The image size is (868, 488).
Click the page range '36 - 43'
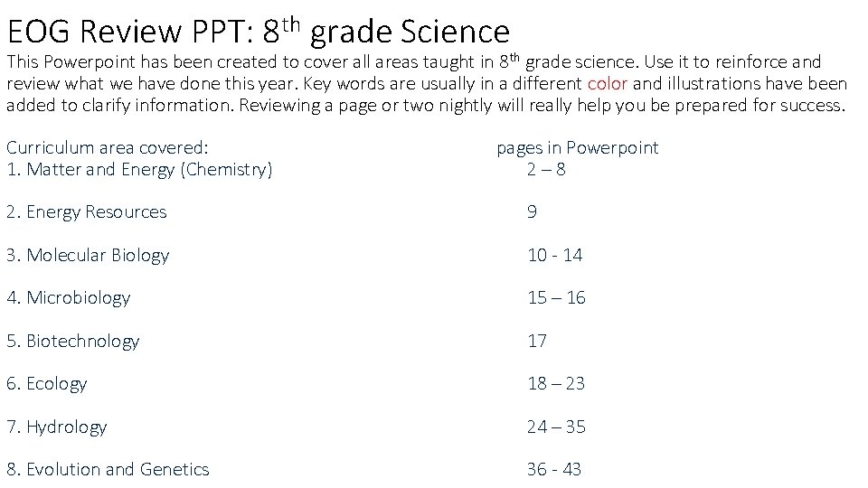click(x=554, y=469)
